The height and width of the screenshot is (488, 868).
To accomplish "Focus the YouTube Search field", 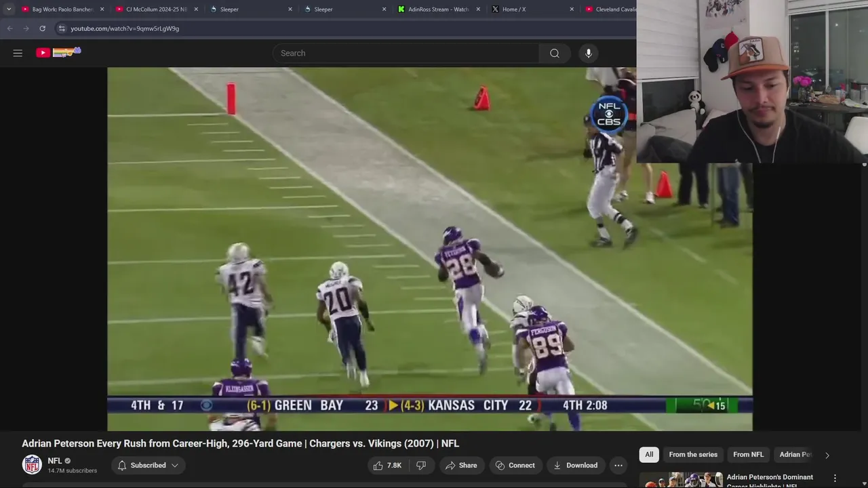I will [407, 53].
